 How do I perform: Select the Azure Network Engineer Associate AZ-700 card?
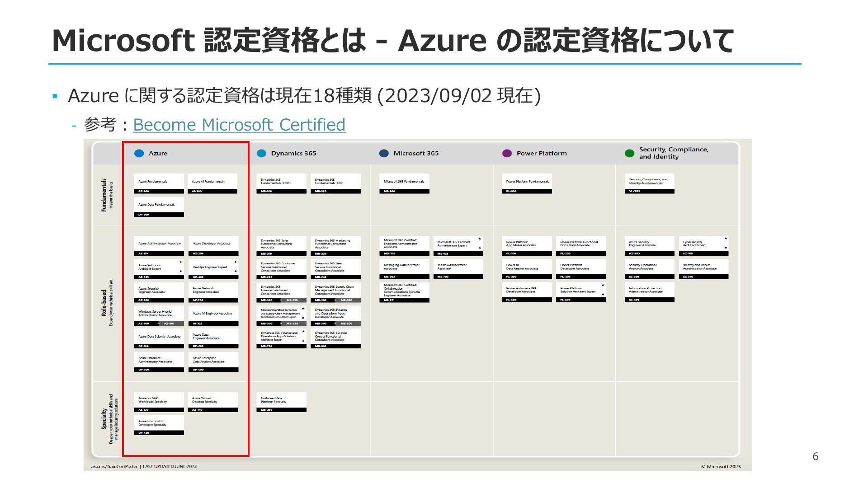[x=213, y=292]
